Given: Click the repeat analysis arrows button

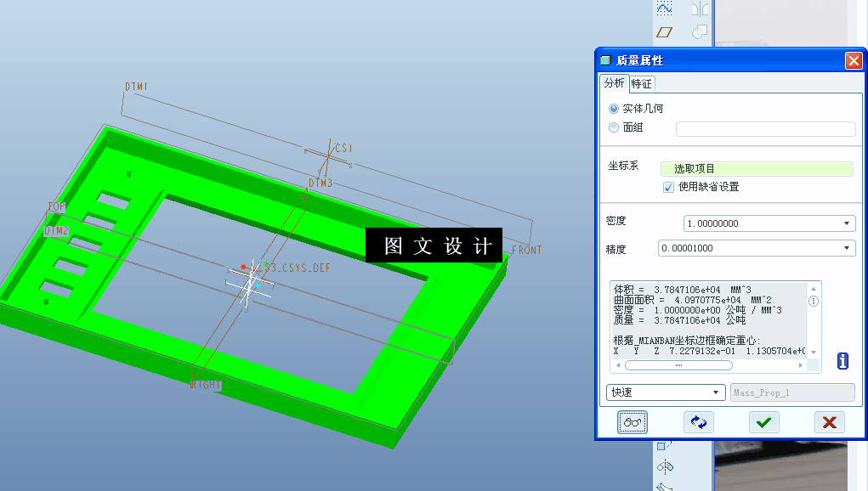Looking at the screenshot, I should (x=699, y=422).
